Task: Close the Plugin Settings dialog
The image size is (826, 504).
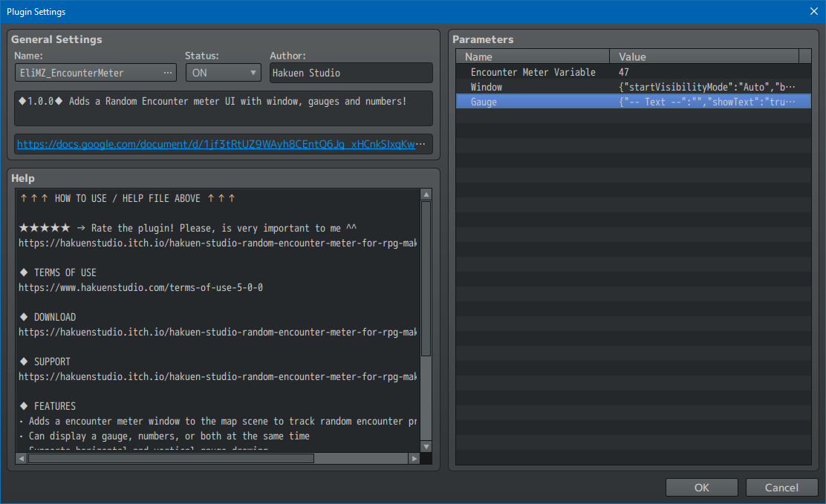Action: [x=814, y=11]
